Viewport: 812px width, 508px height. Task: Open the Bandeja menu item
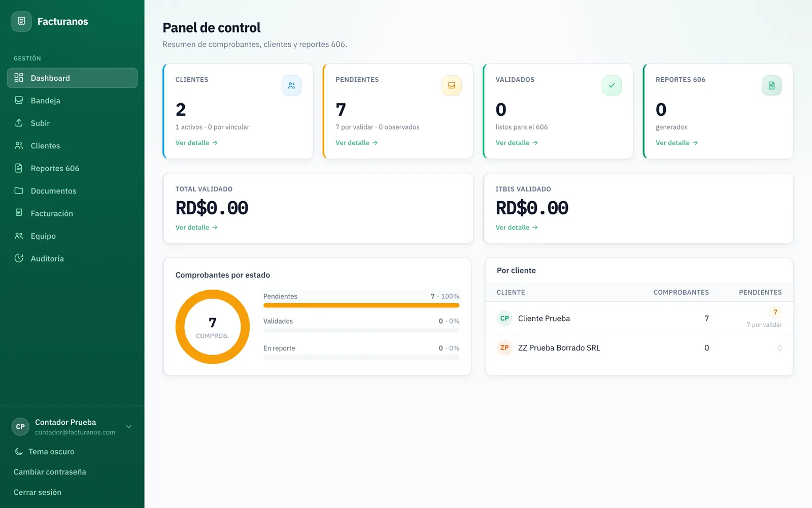click(72, 101)
